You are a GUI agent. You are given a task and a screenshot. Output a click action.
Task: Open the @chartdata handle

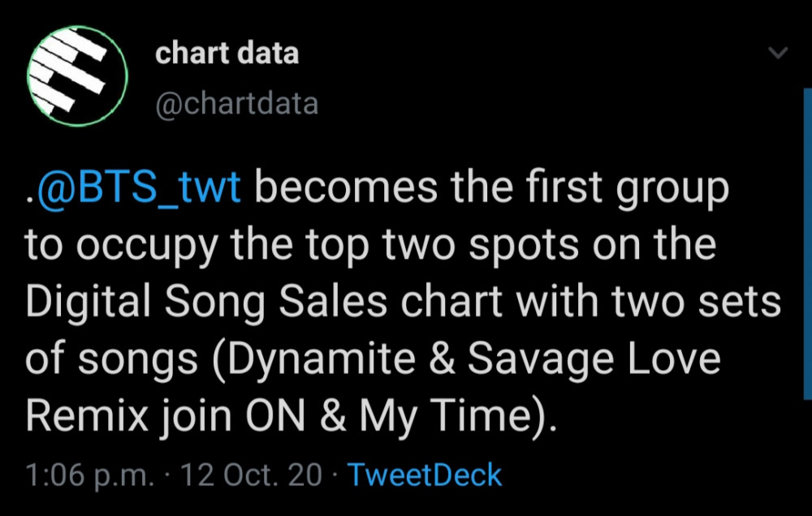point(236,104)
